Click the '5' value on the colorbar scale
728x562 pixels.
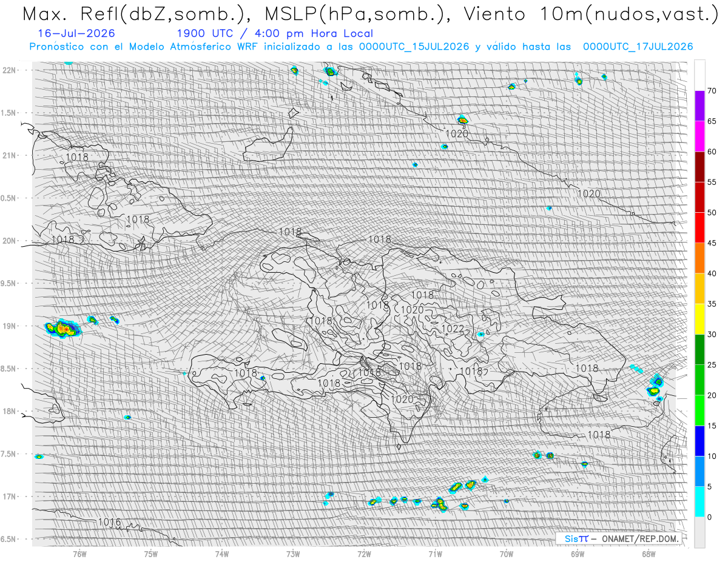709,486
